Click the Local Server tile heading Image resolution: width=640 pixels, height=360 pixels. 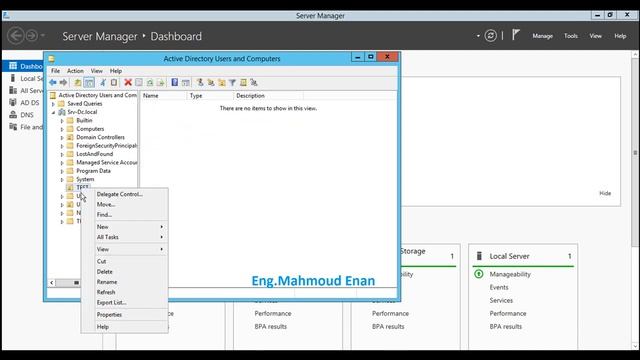[x=509, y=256]
